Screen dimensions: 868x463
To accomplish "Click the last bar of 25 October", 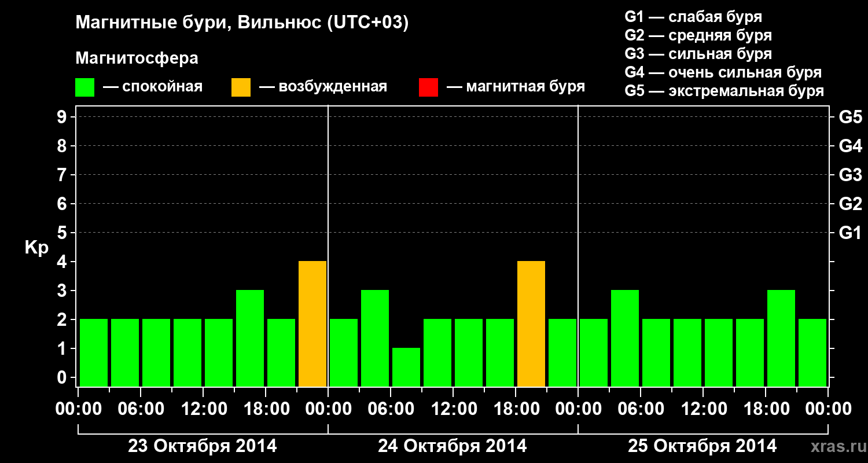I will tap(812, 353).
